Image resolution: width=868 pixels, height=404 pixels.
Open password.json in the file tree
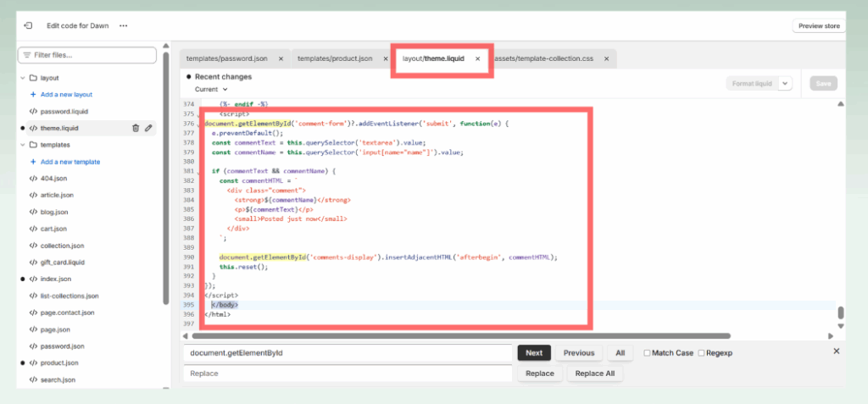[63, 346]
